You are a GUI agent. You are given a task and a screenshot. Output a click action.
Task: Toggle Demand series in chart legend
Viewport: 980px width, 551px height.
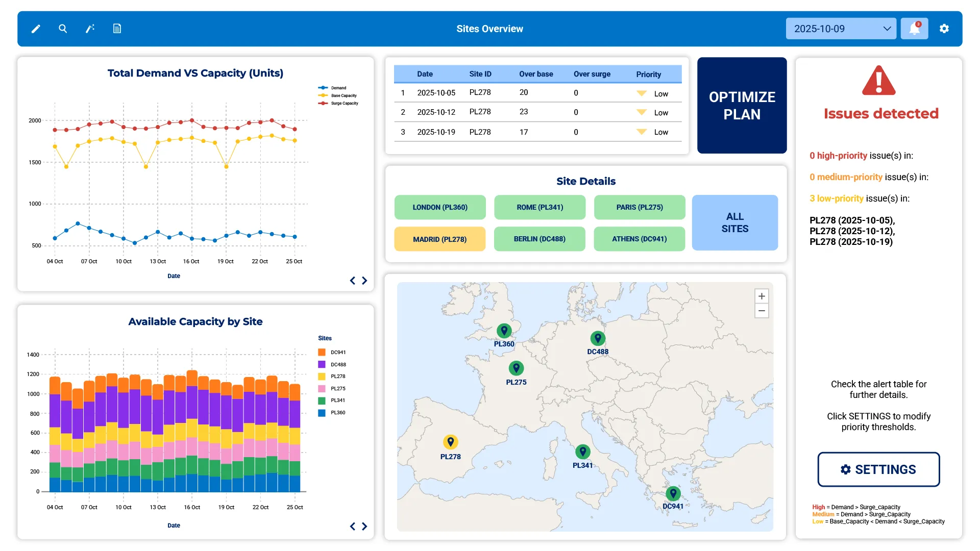[x=332, y=88]
